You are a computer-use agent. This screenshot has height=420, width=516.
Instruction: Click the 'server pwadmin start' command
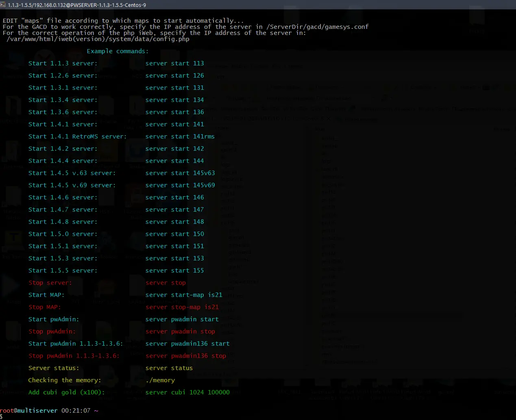click(182, 319)
